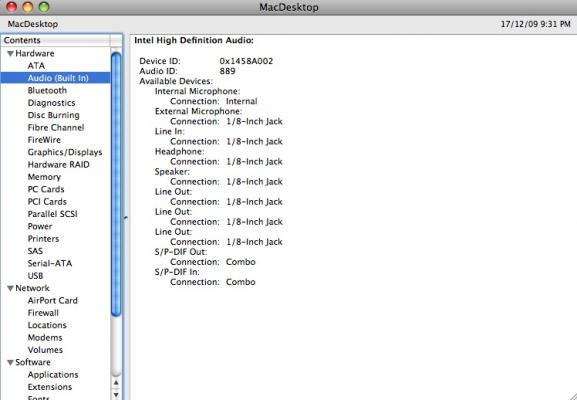Select PCI Cards entry
This screenshot has width=577, height=400.
click(x=47, y=202)
